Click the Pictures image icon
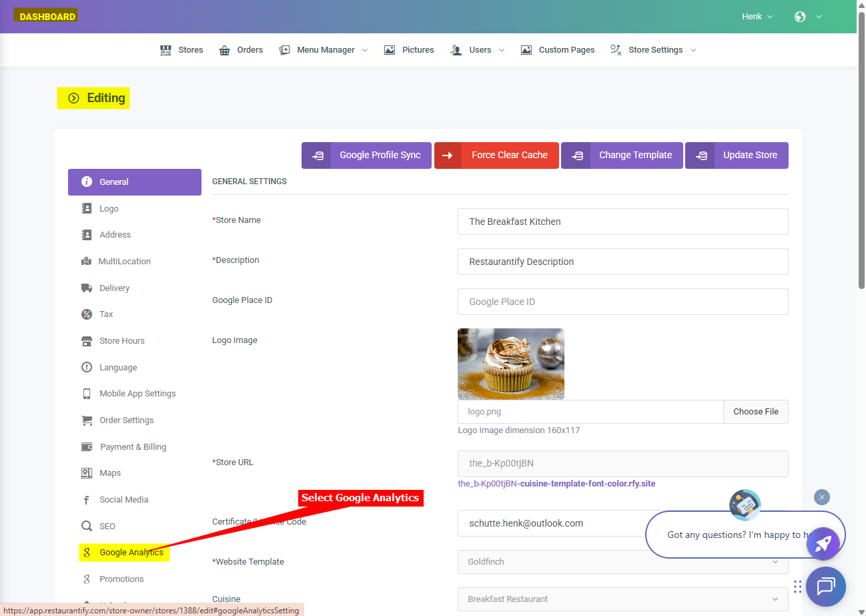Viewport: 866px width, 616px height. (x=390, y=50)
